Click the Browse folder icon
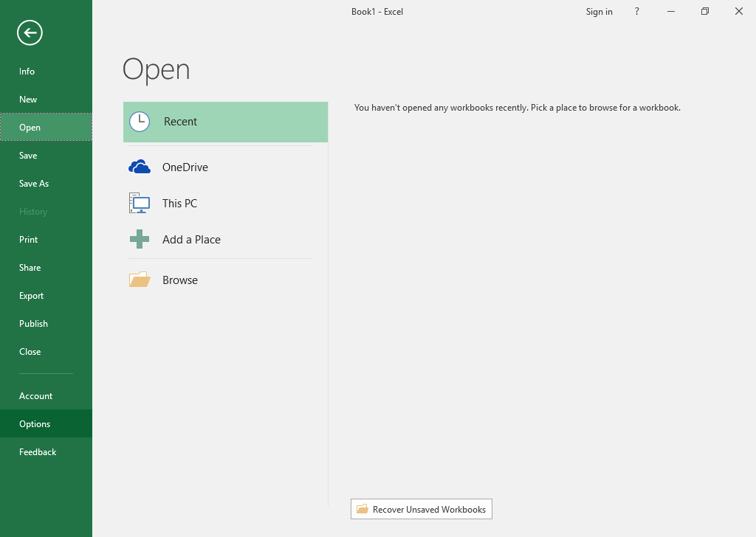Viewport: 756px width, 537px height. pyautogui.click(x=140, y=280)
